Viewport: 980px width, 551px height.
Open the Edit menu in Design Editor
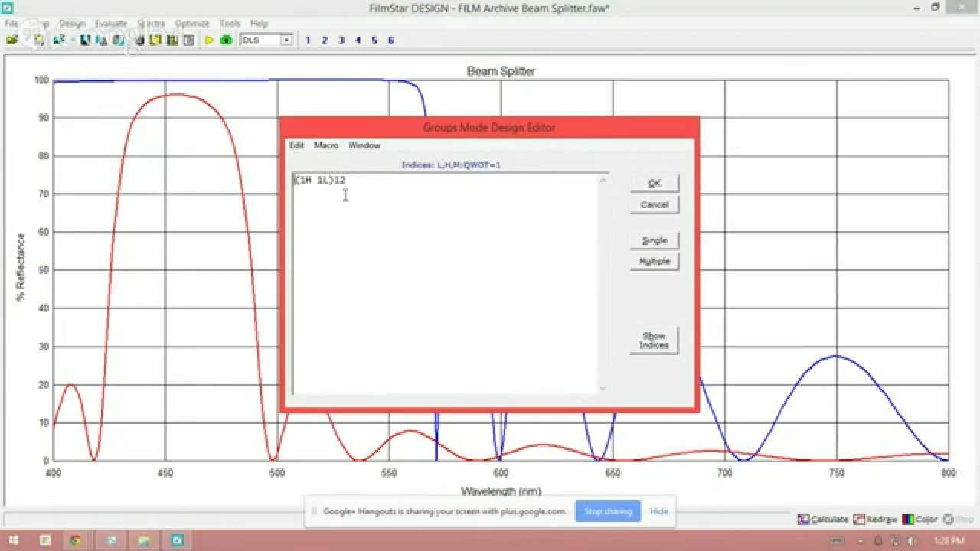pos(296,145)
